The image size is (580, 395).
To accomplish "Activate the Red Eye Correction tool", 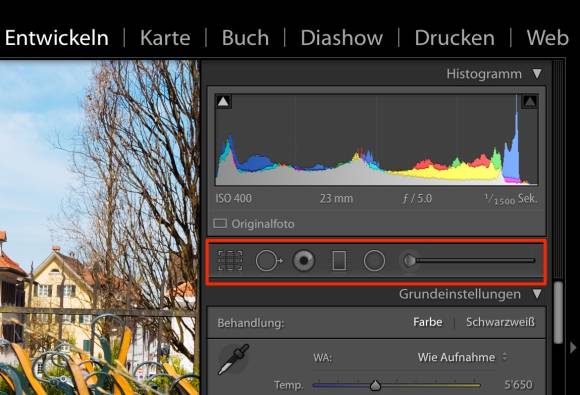I will pos(304,261).
